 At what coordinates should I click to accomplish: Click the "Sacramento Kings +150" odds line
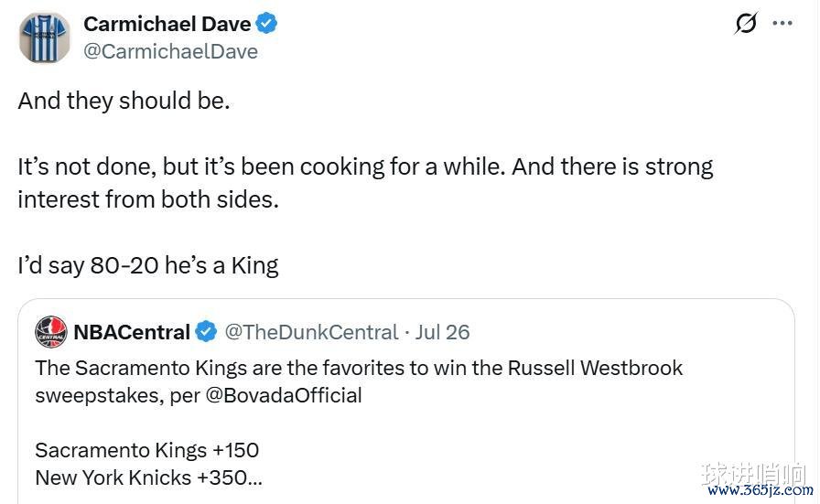(146, 450)
